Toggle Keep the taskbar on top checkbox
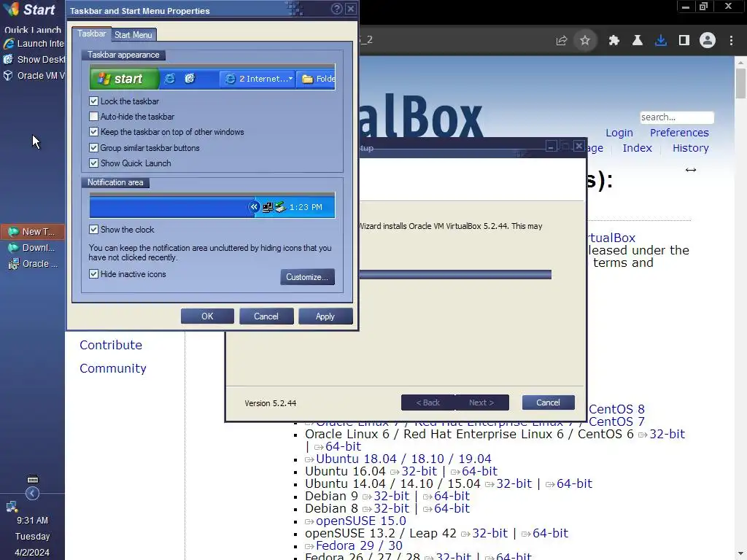 point(94,132)
